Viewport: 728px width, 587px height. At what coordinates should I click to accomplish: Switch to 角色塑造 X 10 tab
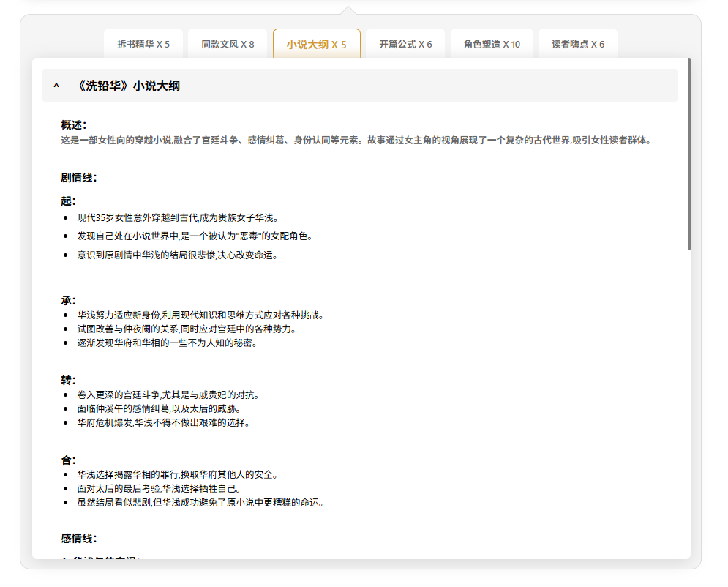tap(492, 44)
